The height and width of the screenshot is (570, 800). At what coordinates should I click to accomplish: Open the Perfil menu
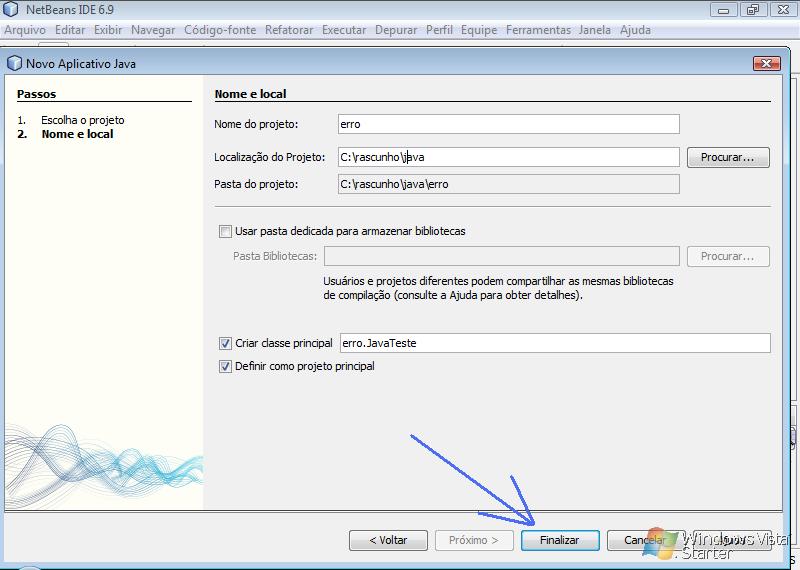pyautogui.click(x=439, y=30)
